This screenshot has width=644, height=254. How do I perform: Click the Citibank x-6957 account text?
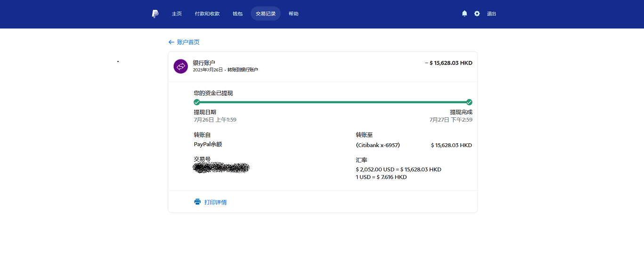[378, 145]
